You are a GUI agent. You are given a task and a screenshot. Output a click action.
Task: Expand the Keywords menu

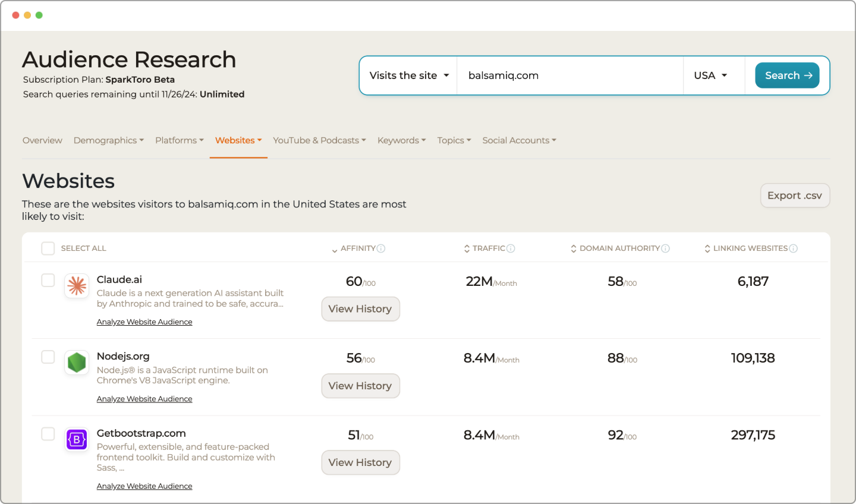coord(402,140)
